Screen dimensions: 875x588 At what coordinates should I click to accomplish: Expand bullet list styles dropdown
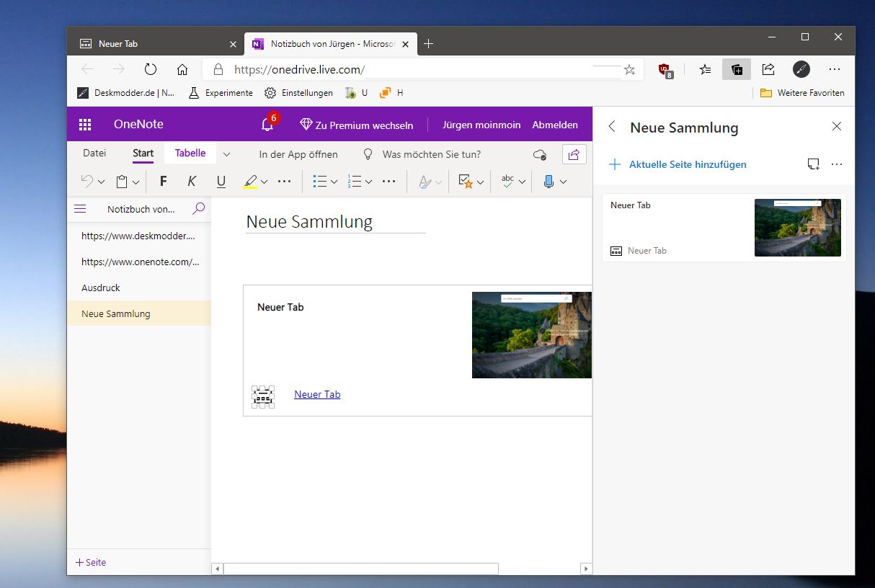(334, 182)
